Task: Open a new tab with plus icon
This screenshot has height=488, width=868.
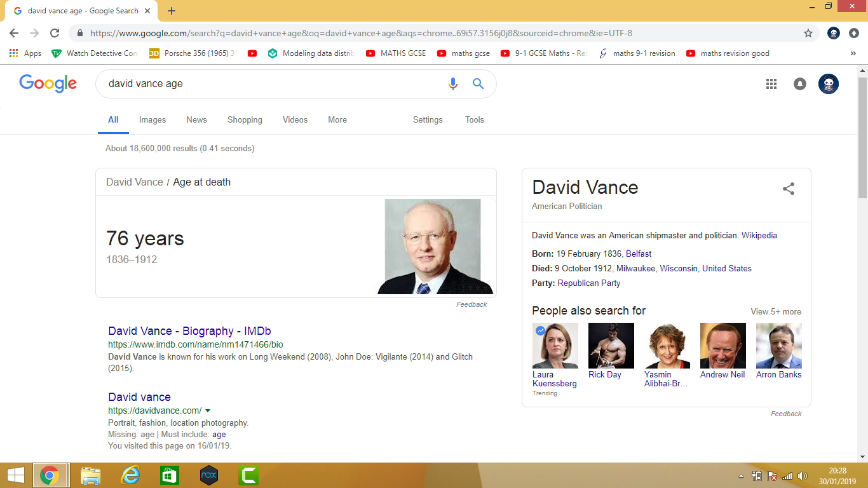Action: click(x=172, y=11)
